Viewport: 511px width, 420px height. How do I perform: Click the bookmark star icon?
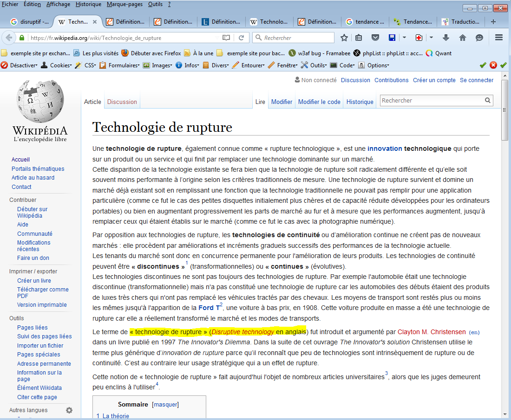pyautogui.click(x=344, y=38)
